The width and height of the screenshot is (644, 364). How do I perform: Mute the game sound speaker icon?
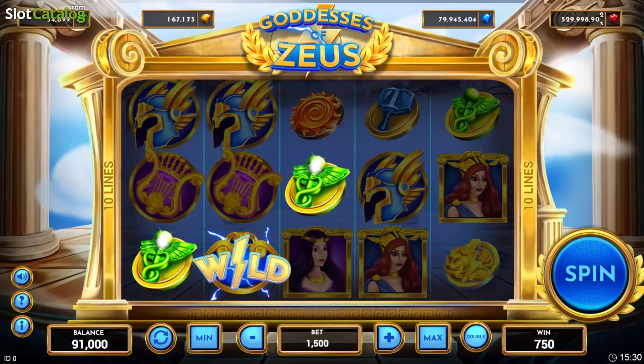[x=22, y=277]
